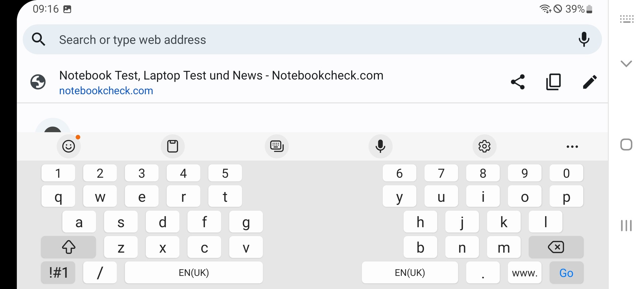The height and width of the screenshot is (289, 644).
Task: Focus the search or web address field
Action: (x=302, y=40)
